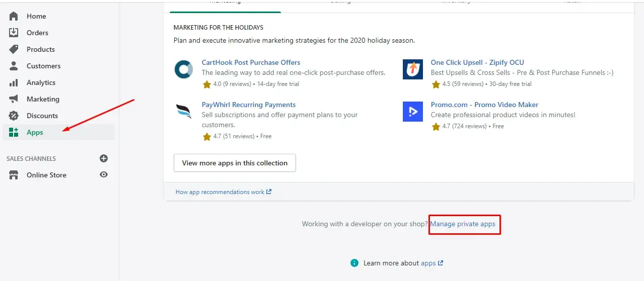The width and height of the screenshot is (644, 281).
Task: Click the Promo.com app logo
Action: pos(412,112)
